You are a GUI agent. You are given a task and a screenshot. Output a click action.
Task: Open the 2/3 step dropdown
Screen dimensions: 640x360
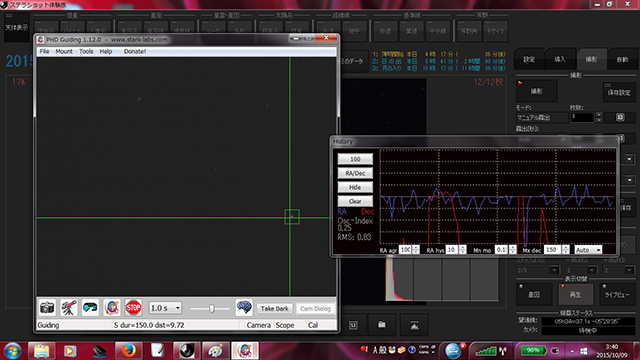click(538, 270)
